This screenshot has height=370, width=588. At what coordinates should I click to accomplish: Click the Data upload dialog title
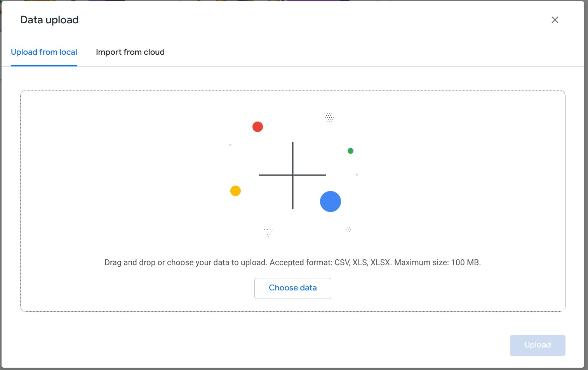tap(49, 19)
